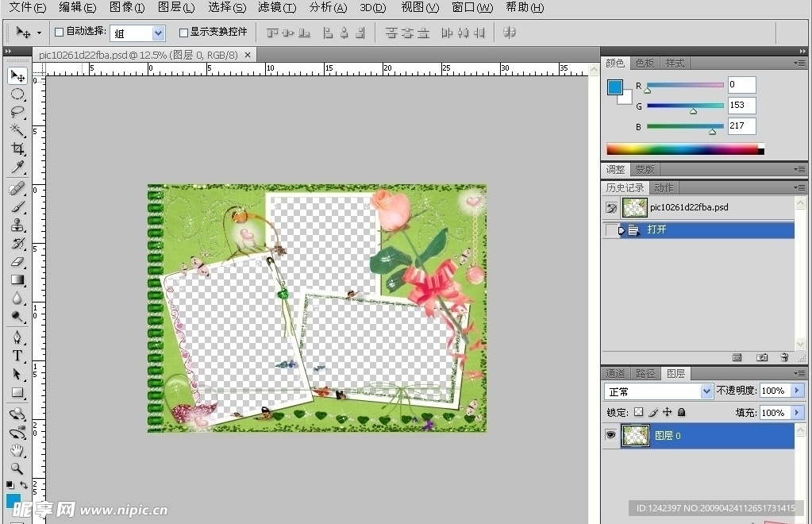Switch to the 色板 tab

click(645, 64)
